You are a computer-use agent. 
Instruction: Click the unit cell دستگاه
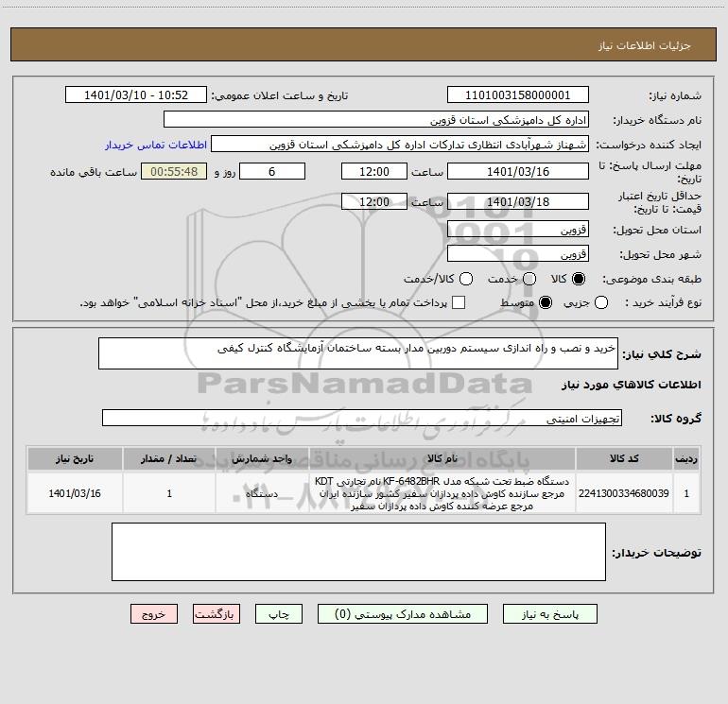click(x=262, y=493)
